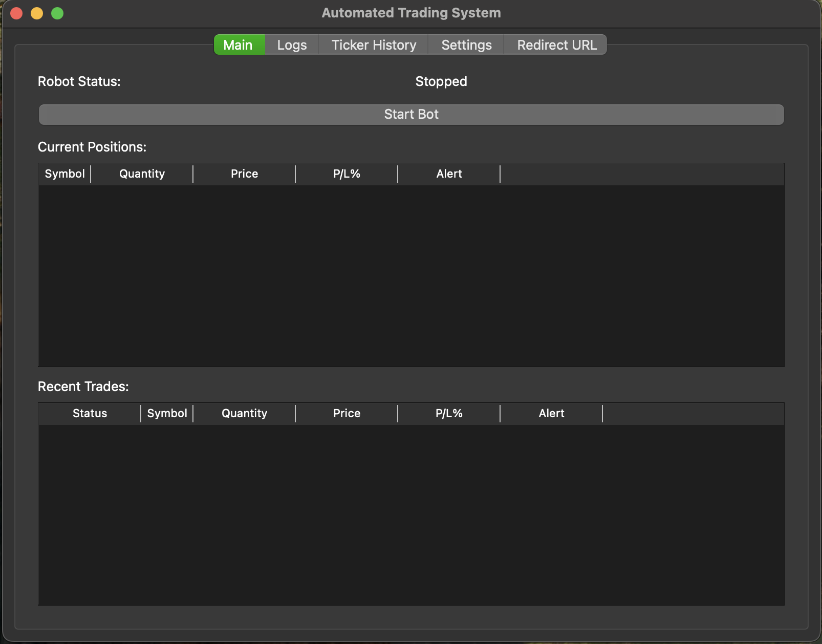The width and height of the screenshot is (822, 644).
Task: Close the Automated Trading System window
Action: tap(16, 13)
